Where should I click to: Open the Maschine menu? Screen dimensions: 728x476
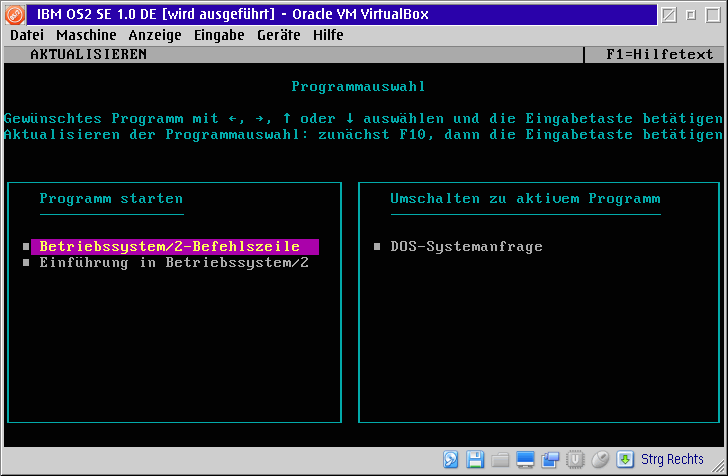click(86, 35)
